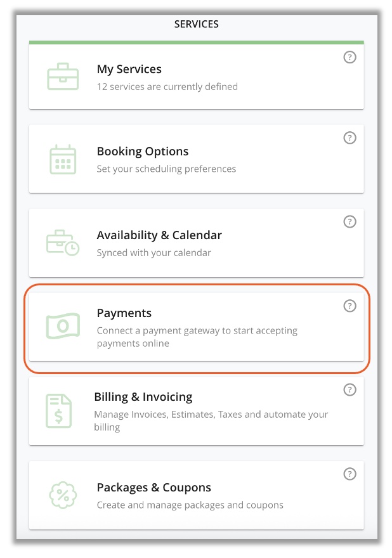
Task: Click '12 services are currently defined' text
Action: tap(167, 87)
